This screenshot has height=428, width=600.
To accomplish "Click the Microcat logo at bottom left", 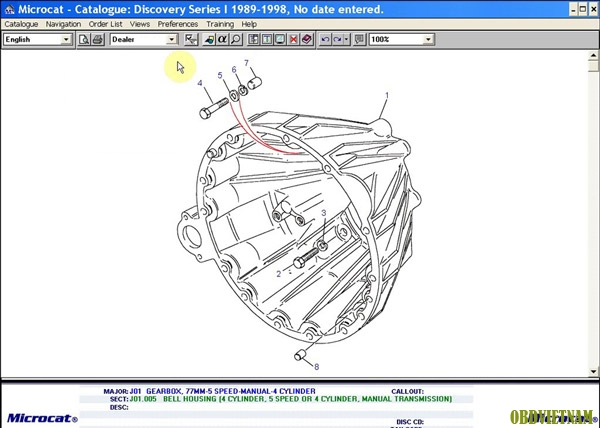I will [42, 418].
